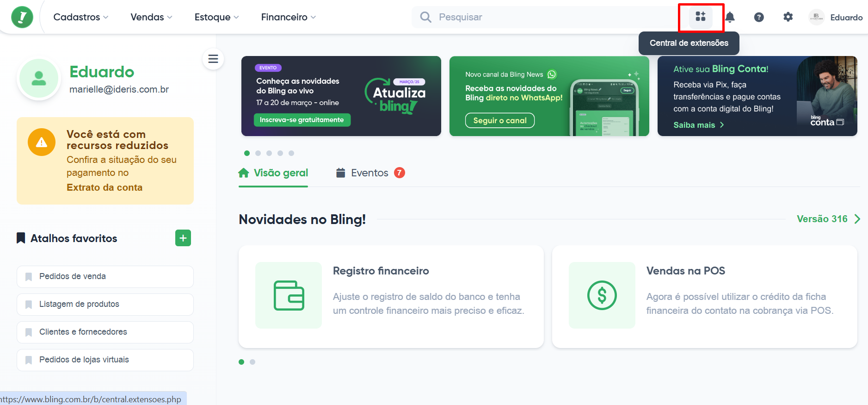Expand the Vendas menu
The width and height of the screenshot is (868, 405).
(151, 17)
